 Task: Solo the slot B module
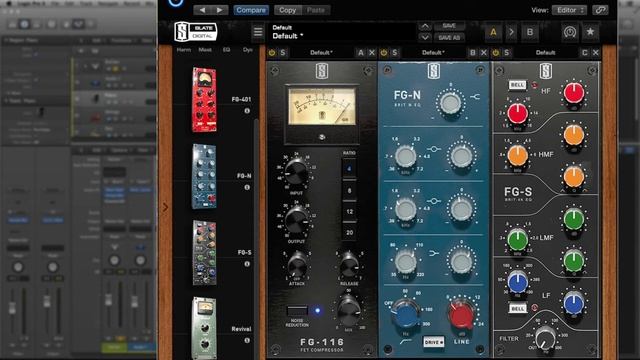point(395,53)
